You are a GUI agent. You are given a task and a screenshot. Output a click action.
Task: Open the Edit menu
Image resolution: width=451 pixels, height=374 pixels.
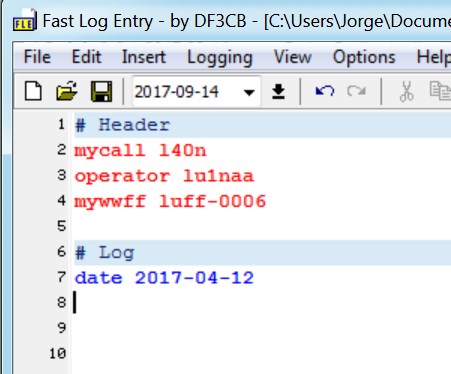pos(86,57)
